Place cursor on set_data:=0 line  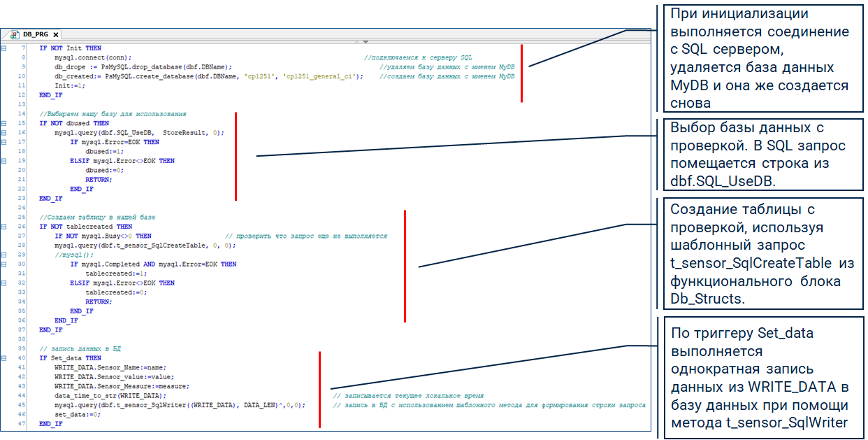pos(77,415)
